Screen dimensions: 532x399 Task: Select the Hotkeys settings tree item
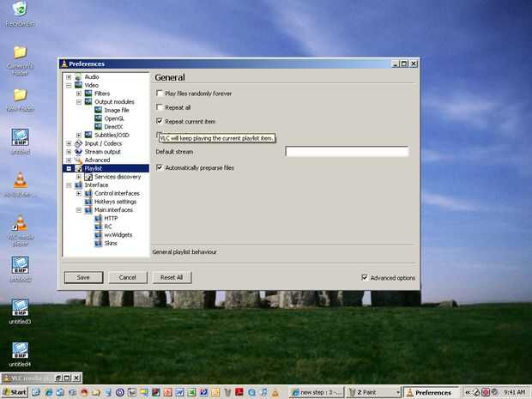coord(115,202)
